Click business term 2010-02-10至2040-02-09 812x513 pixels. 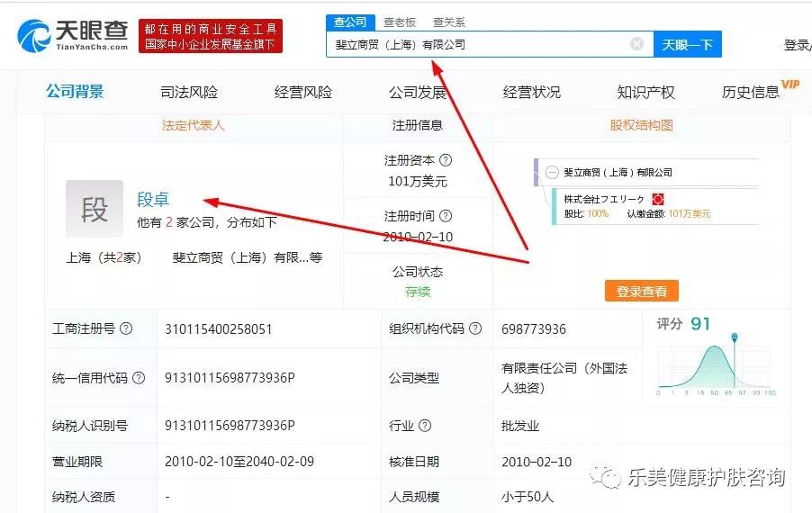[x=239, y=461]
